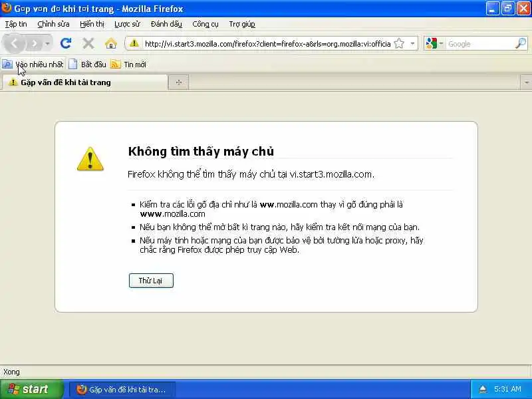Open the back/forward history dropdown arrow
The image size is (532, 399).
48,44
